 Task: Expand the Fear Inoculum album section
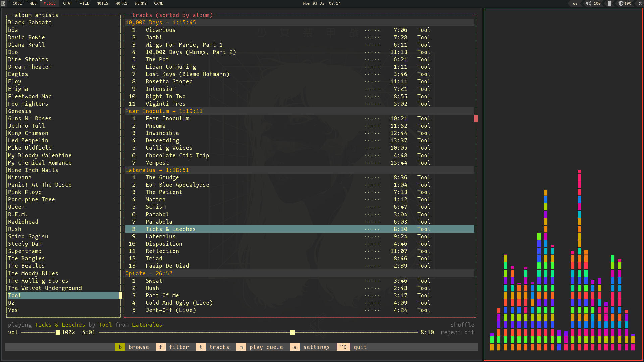click(164, 111)
